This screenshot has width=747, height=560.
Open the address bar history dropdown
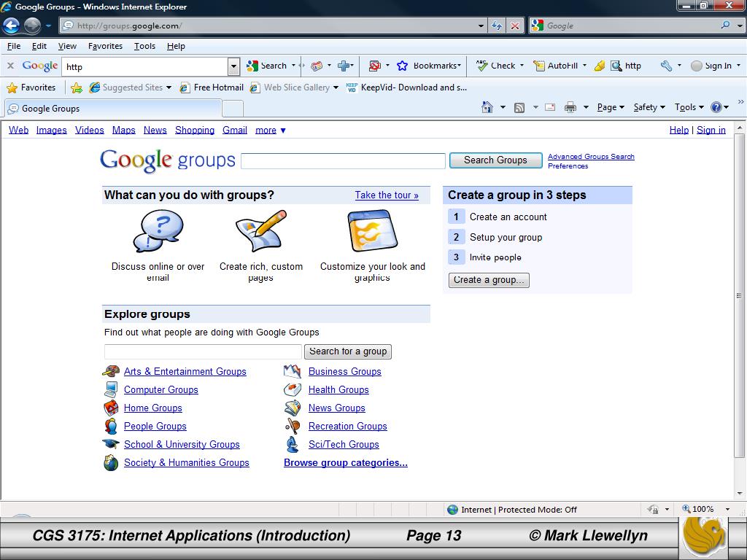[x=481, y=26]
